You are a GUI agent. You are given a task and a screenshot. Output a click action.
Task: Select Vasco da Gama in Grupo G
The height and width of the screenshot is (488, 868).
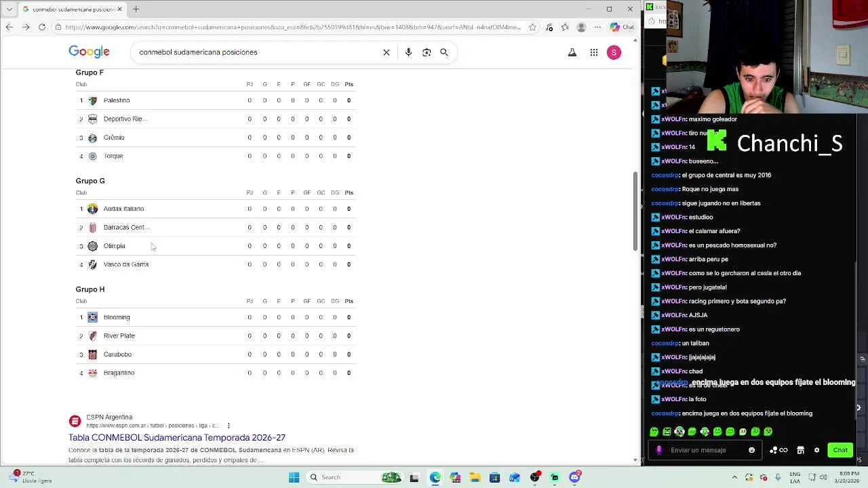(x=126, y=264)
